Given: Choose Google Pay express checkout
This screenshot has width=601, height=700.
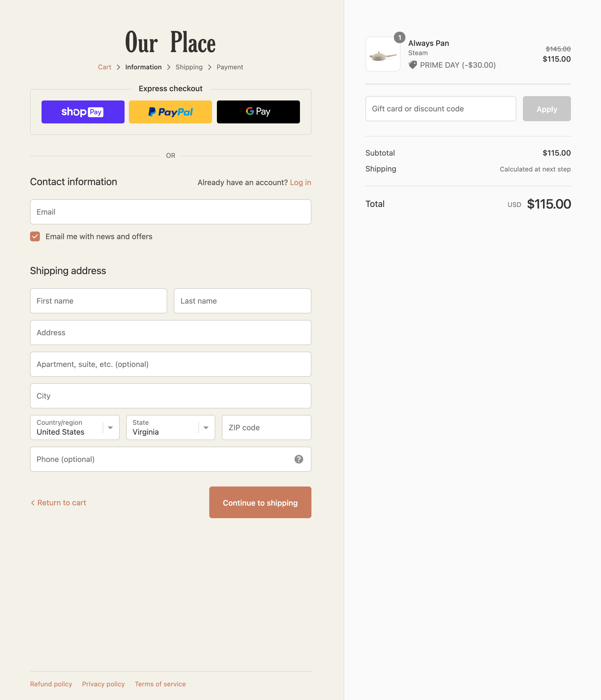Looking at the screenshot, I should click(258, 112).
